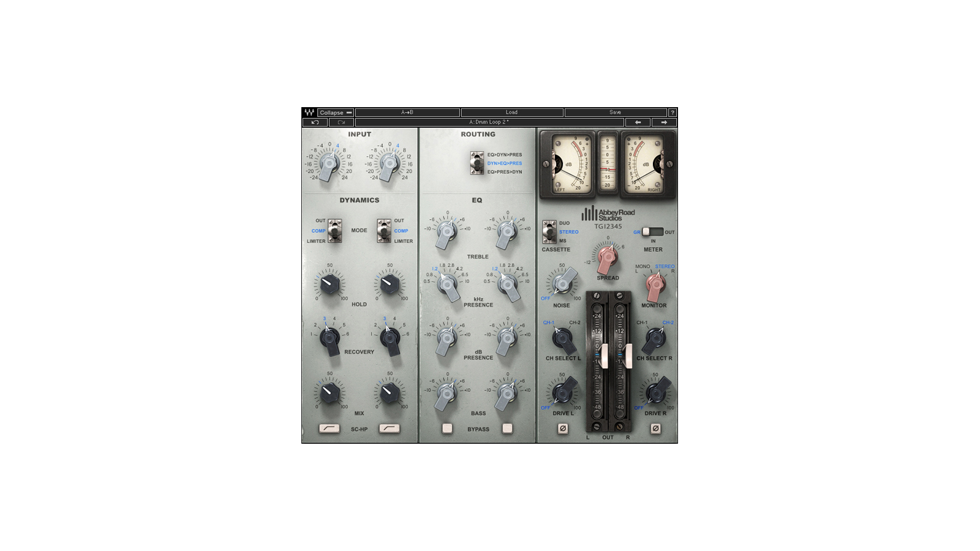Click the right Mix knob
This screenshot has width=980, height=551.
coord(390,392)
